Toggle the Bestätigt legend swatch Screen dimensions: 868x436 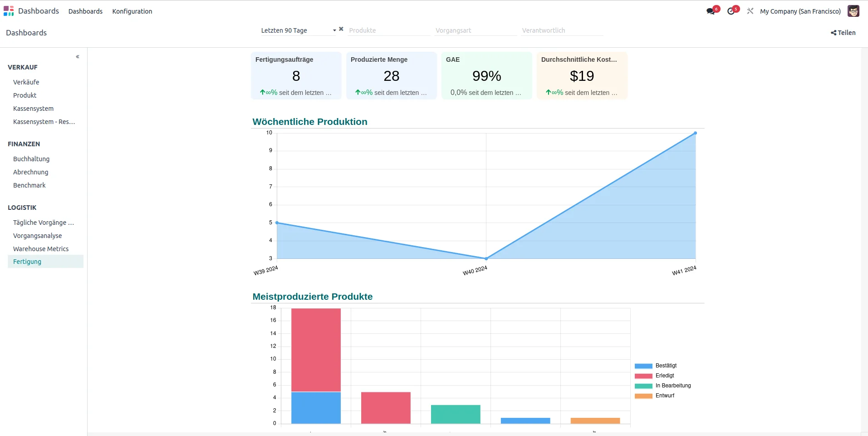[643, 366]
